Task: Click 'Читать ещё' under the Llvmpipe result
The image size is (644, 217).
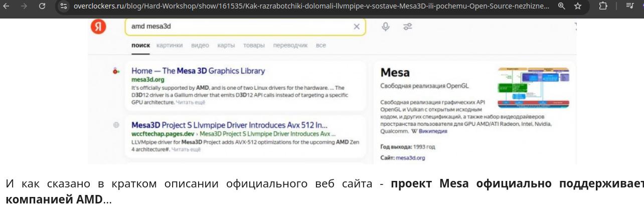Action: (186, 149)
